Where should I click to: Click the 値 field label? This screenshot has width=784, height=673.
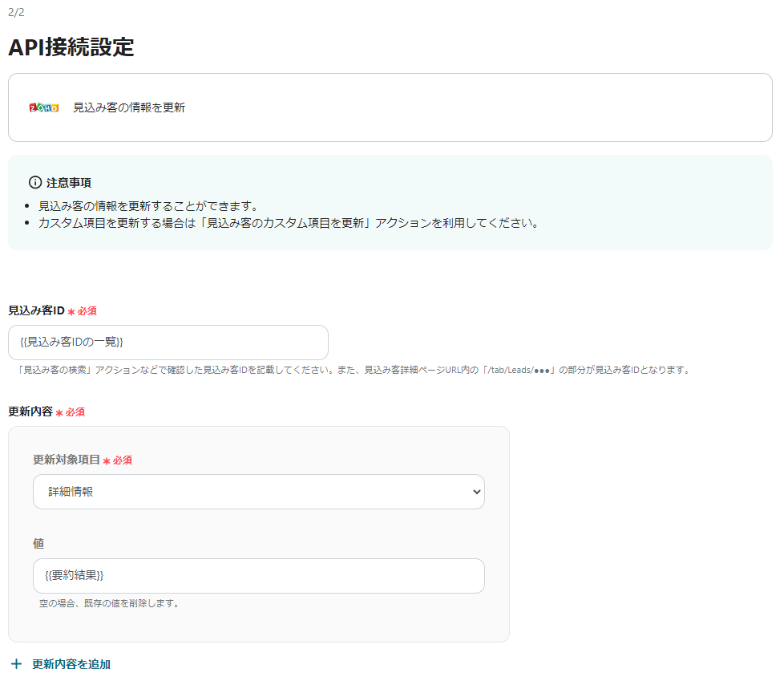pos(38,543)
